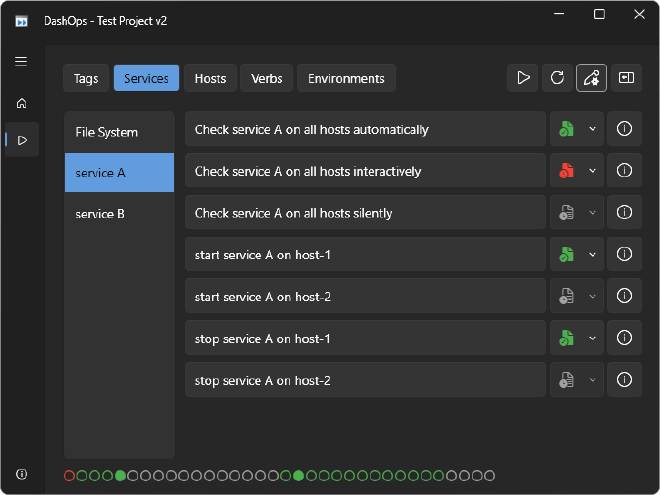Open the green log for start service A host-1
This screenshot has height=495, width=660.
(566, 255)
